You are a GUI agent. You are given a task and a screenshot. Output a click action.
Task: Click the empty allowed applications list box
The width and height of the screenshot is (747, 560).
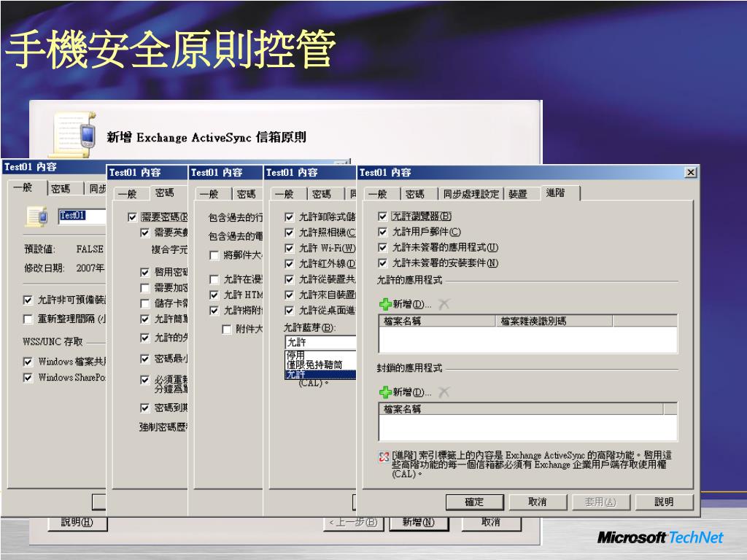click(528, 340)
